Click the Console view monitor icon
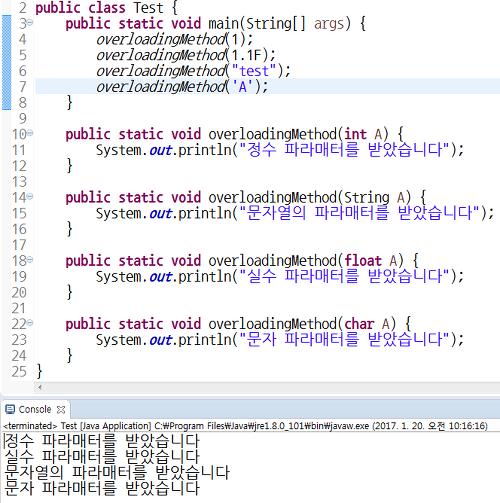The width and height of the screenshot is (500, 503). (x=10, y=409)
